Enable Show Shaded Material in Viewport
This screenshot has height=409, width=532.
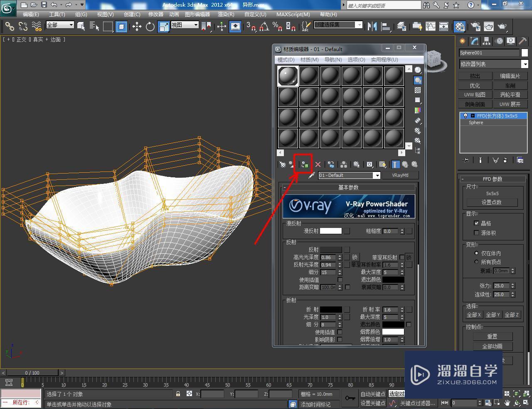(x=382, y=164)
